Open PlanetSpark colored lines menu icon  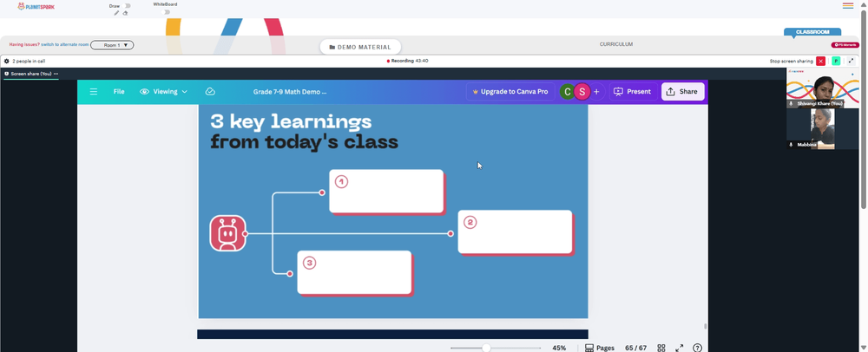point(848,5)
